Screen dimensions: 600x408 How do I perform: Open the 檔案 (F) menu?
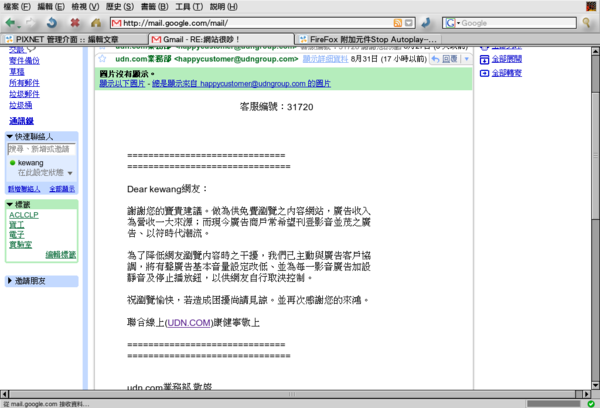coord(17,7)
